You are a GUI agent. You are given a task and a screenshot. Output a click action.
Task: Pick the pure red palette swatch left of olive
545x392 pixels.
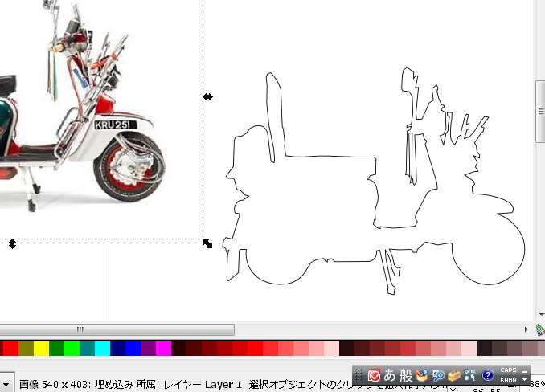point(10,349)
